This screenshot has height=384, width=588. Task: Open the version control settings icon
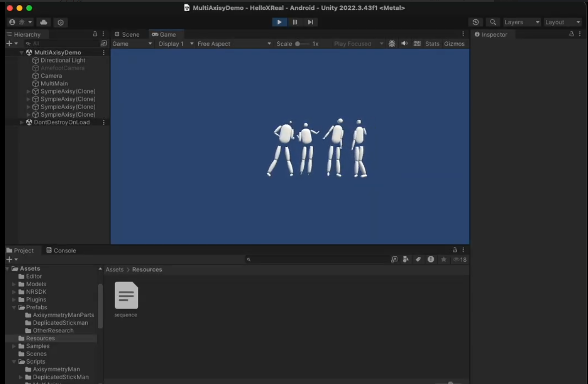tap(61, 22)
